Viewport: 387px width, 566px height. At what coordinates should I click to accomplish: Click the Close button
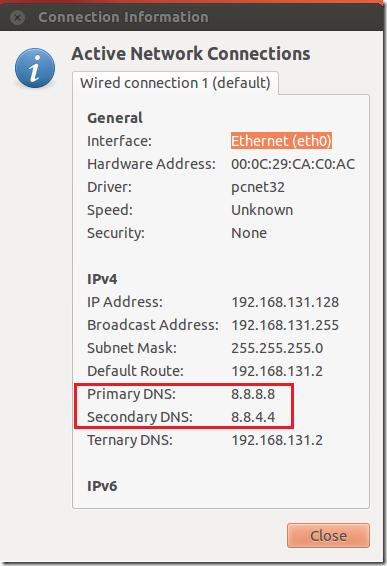pyautogui.click(x=328, y=536)
